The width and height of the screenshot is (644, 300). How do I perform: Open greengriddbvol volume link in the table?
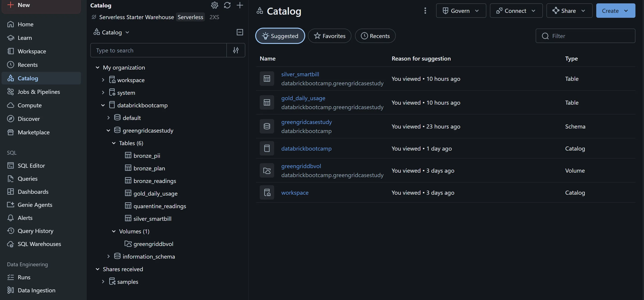pyautogui.click(x=301, y=166)
